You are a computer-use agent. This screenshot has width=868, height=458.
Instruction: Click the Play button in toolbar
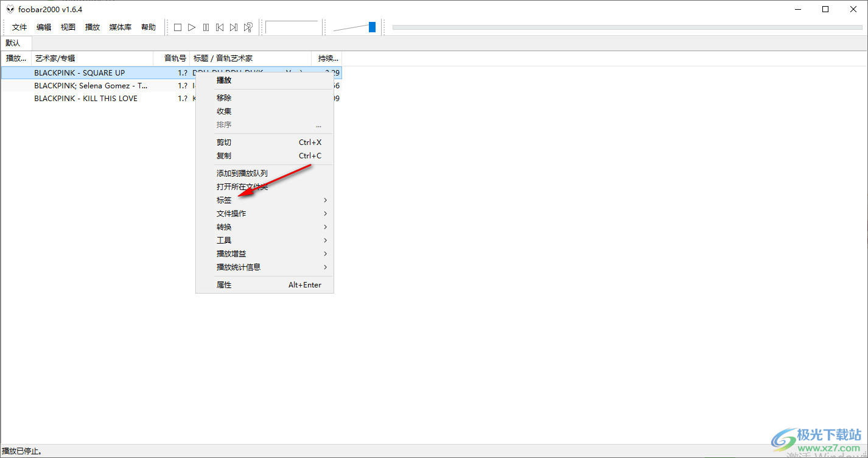coord(192,27)
